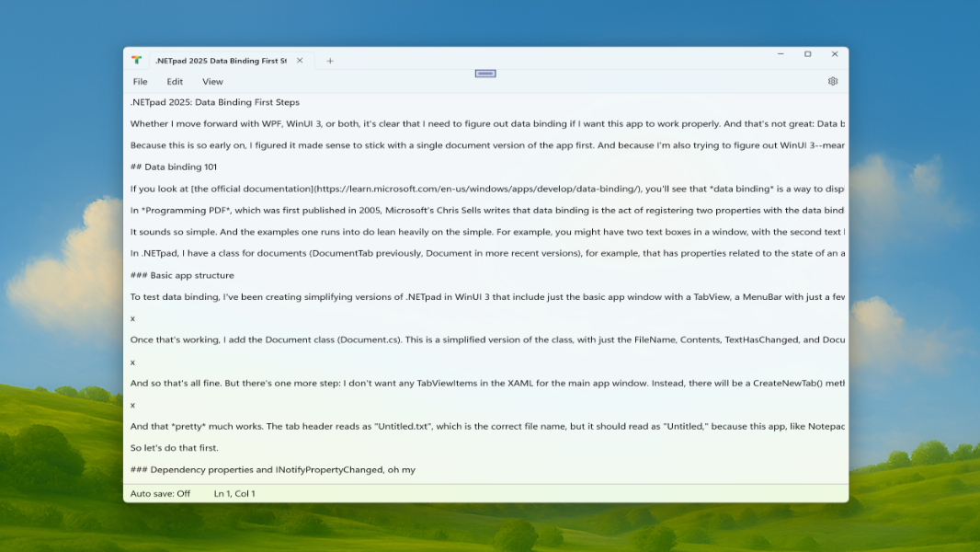The width and height of the screenshot is (980, 552).
Task: Click the "### Dependency properties" heading line
Action: 271,469
